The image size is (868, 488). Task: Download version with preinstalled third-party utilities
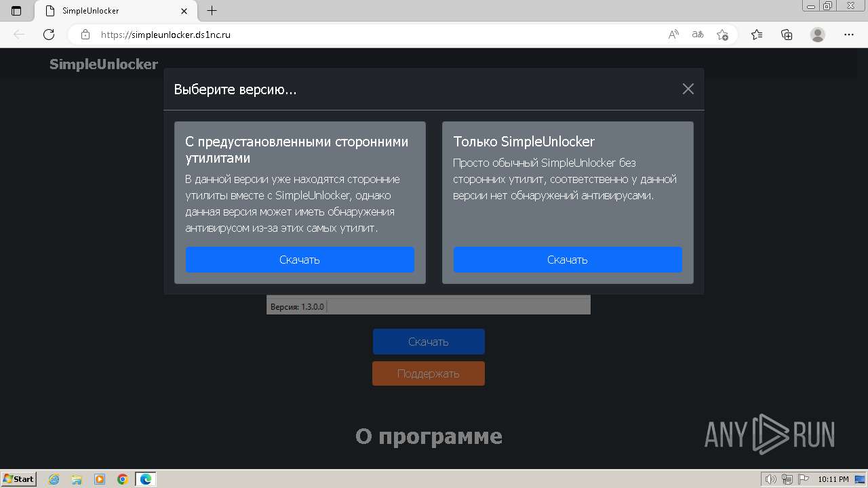[300, 260]
